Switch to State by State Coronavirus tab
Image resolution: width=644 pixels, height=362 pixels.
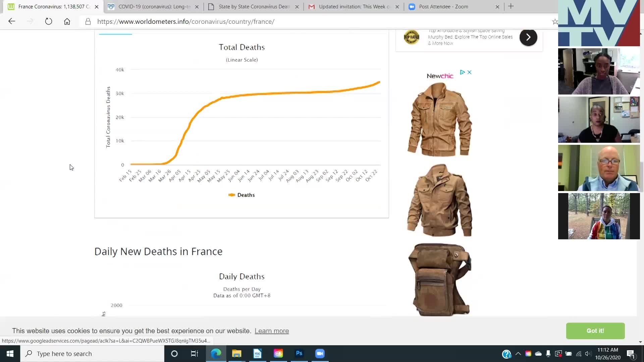point(253,7)
